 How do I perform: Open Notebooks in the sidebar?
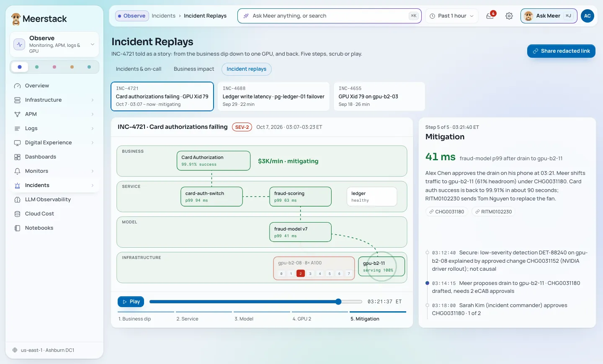[54, 228]
